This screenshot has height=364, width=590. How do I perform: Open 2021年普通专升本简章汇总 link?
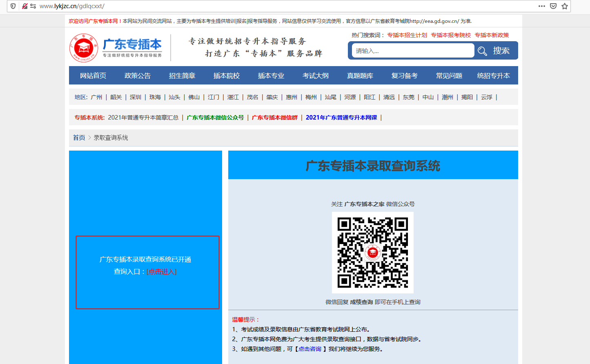[x=143, y=118]
